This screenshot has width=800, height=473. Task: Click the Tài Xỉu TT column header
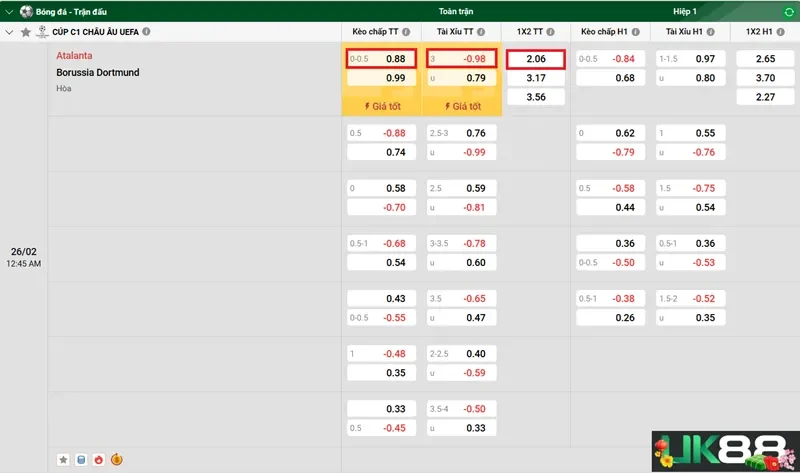tap(455, 32)
